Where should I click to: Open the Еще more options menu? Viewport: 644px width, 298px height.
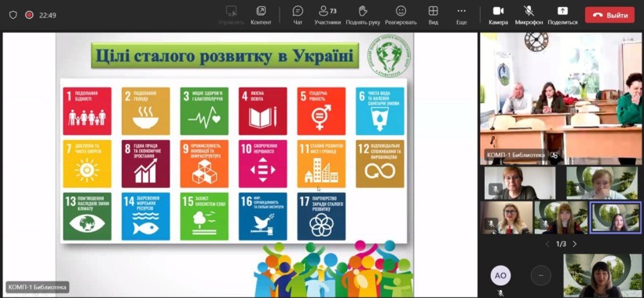pos(461,15)
